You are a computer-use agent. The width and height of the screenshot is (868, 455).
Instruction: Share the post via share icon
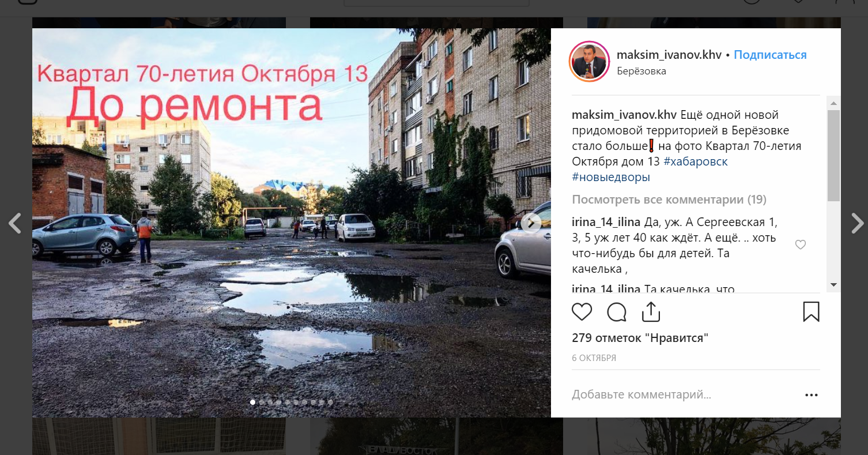pos(651,311)
